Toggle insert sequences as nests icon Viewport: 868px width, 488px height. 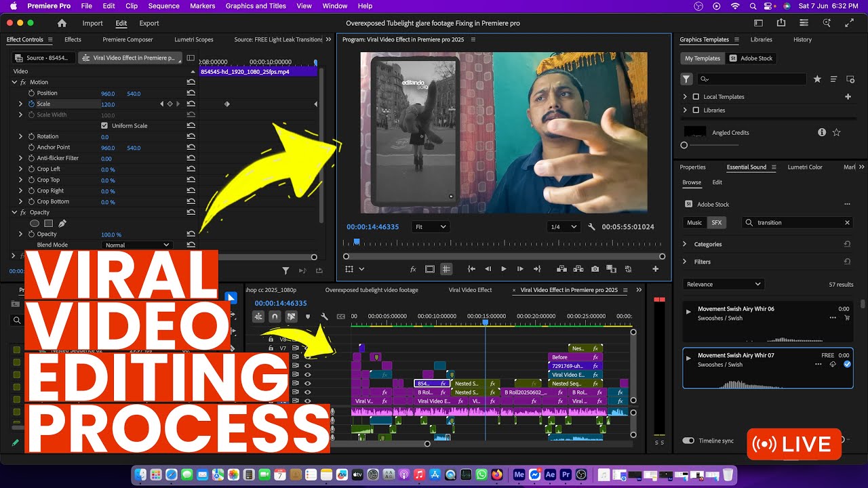click(258, 317)
